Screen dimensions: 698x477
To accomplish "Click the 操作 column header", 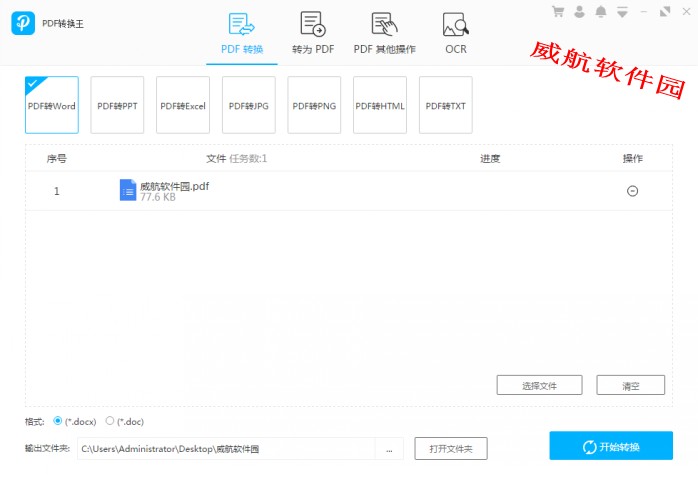I will pos(633,158).
